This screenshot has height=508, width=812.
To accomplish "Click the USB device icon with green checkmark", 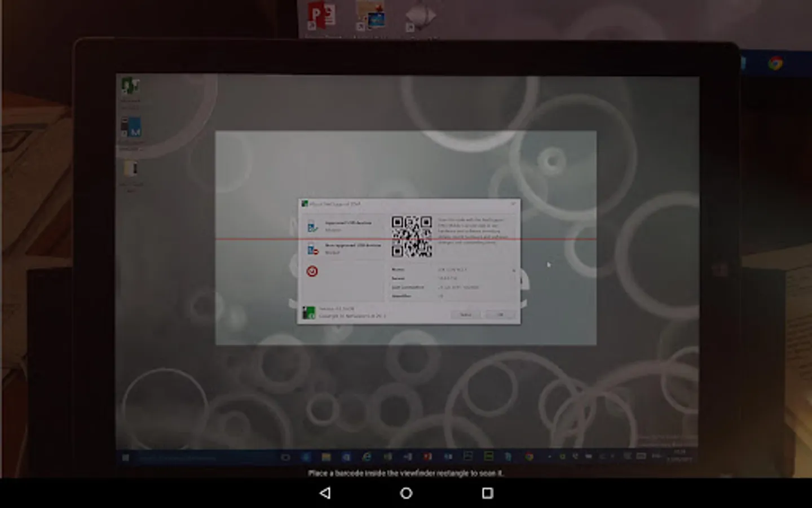I will coord(312,226).
